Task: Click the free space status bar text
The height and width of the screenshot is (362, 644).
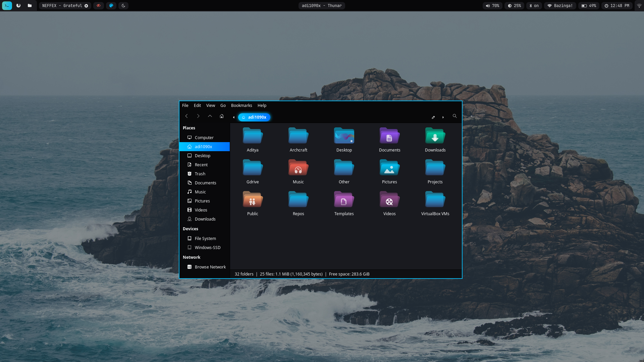Action: (x=349, y=274)
